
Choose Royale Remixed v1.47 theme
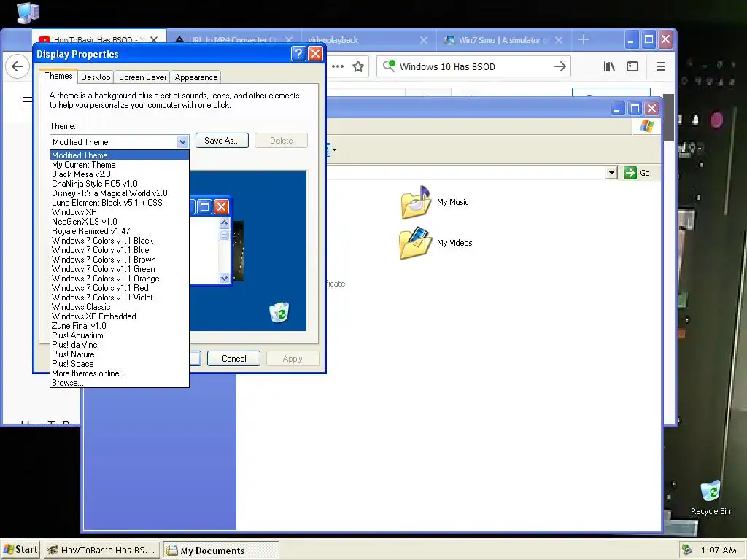120,231
